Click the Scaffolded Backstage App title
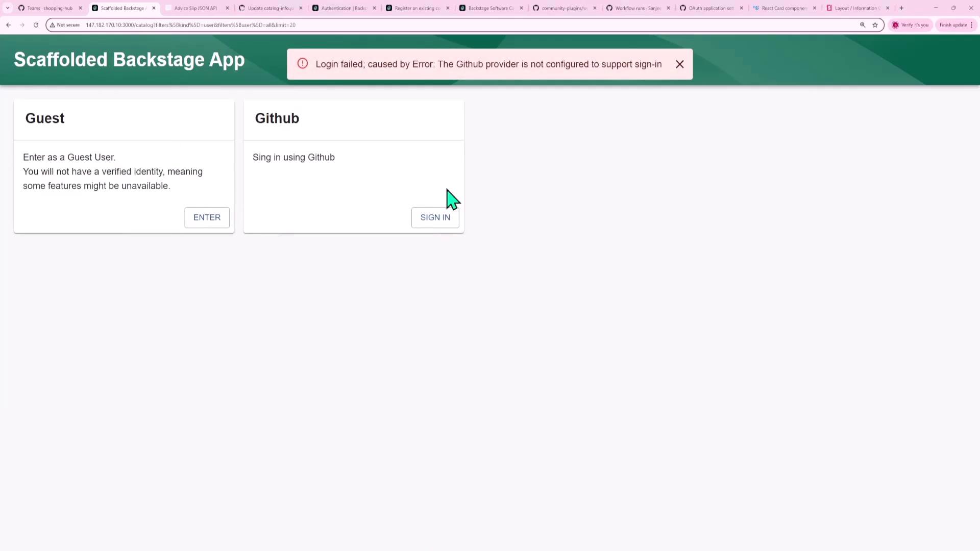 [129, 60]
